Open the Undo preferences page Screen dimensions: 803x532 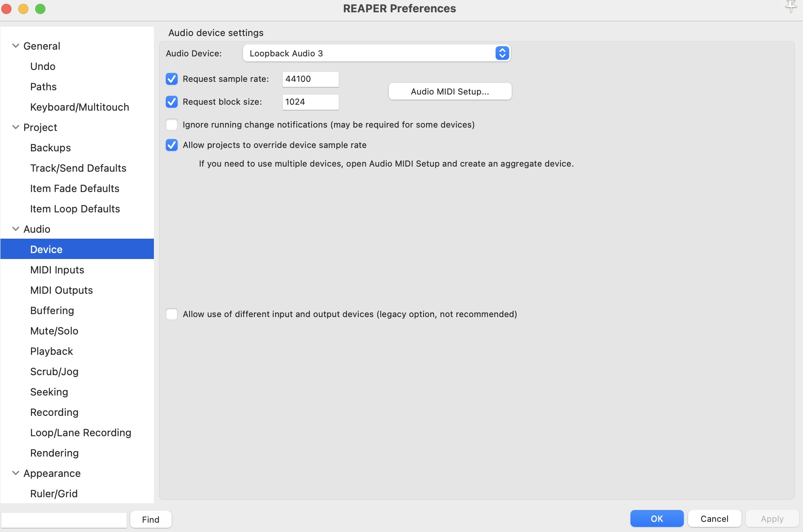point(43,66)
